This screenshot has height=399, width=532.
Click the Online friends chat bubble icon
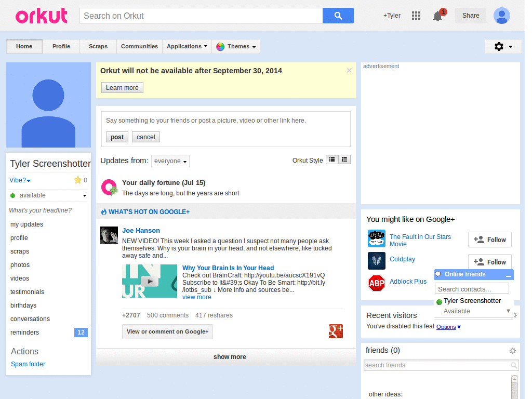[x=438, y=274]
